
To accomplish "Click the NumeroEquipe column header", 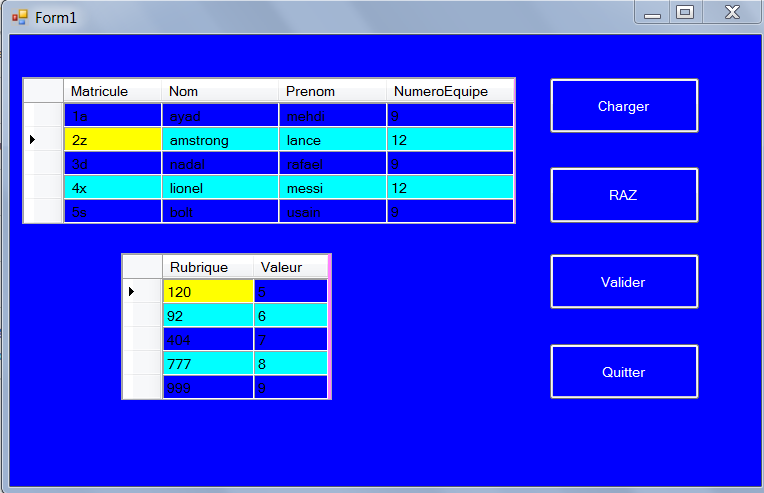I will 449,91.
